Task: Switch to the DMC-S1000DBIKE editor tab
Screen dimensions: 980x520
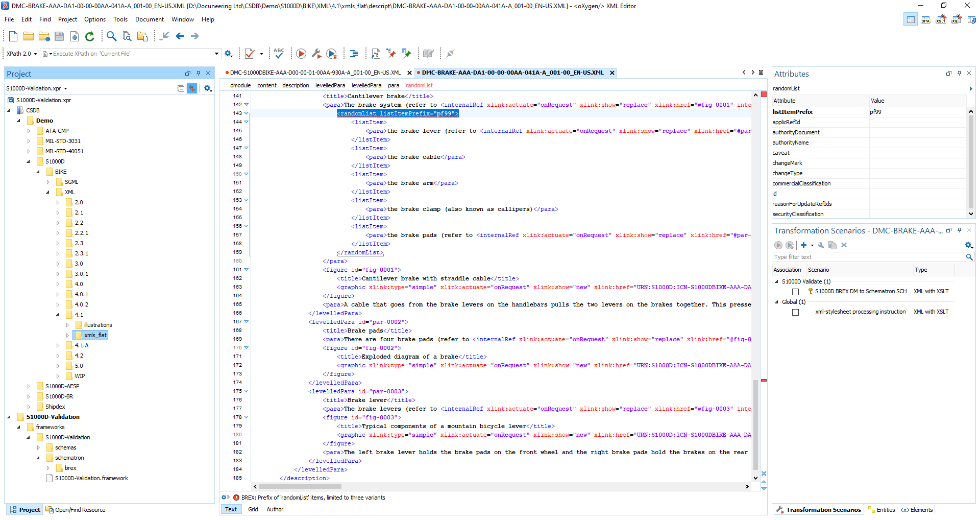Action: (315, 73)
